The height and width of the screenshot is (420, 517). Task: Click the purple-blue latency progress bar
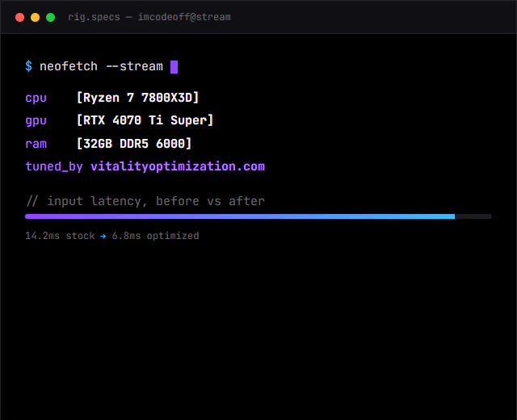point(258,216)
